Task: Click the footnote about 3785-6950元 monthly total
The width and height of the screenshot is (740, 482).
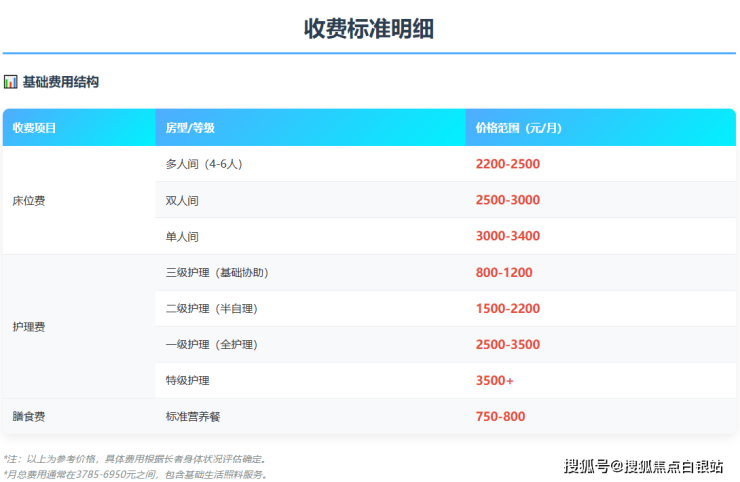Action: pyautogui.click(x=136, y=474)
